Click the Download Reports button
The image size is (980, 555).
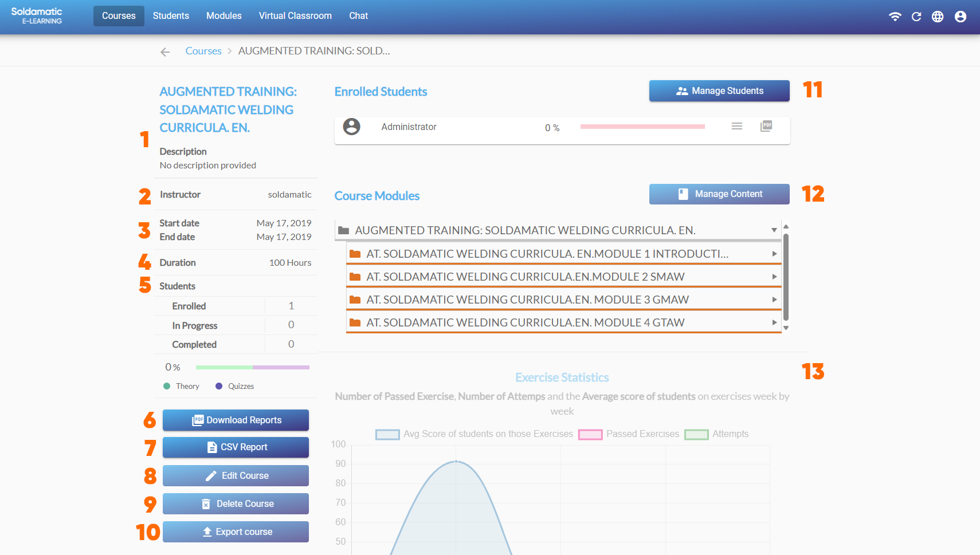pyautogui.click(x=236, y=420)
